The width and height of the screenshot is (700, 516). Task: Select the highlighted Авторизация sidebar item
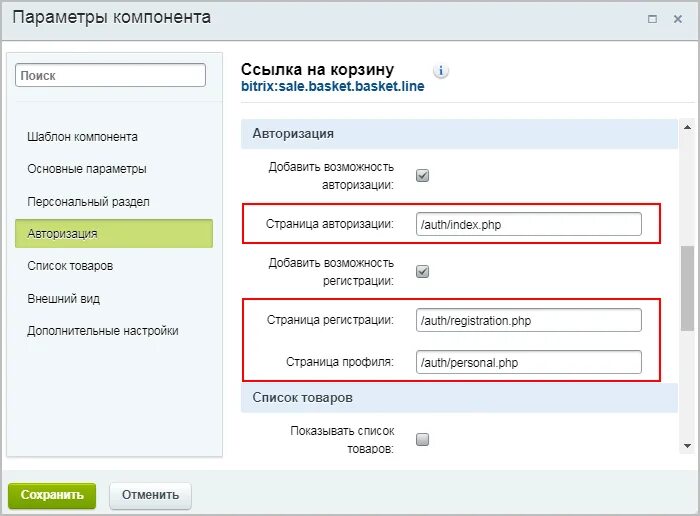click(114, 233)
